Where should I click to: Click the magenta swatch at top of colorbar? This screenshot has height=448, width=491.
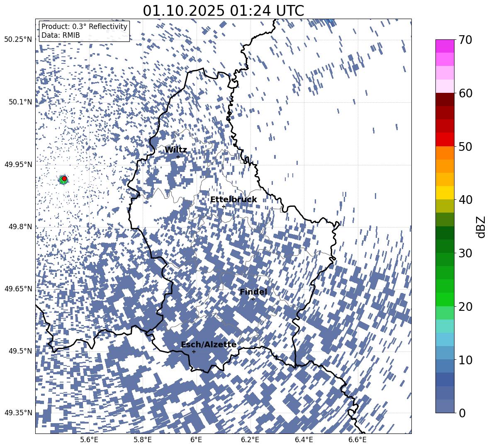pos(445,46)
